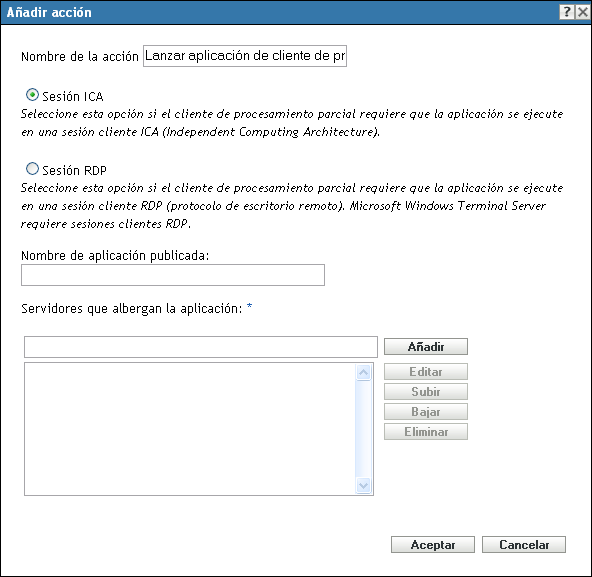Click the server name entry field beside Añadir

[201, 347]
